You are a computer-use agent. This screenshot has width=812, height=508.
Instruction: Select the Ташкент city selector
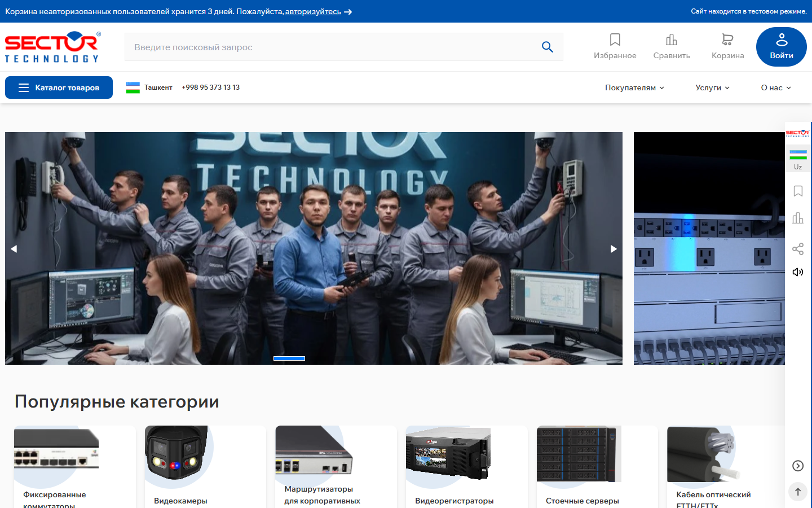149,87
